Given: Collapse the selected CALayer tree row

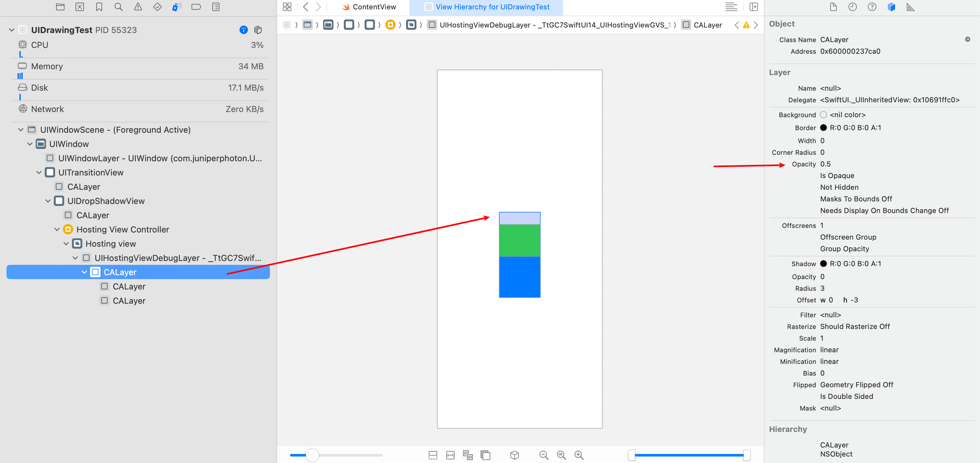Looking at the screenshot, I should point(84,272).
